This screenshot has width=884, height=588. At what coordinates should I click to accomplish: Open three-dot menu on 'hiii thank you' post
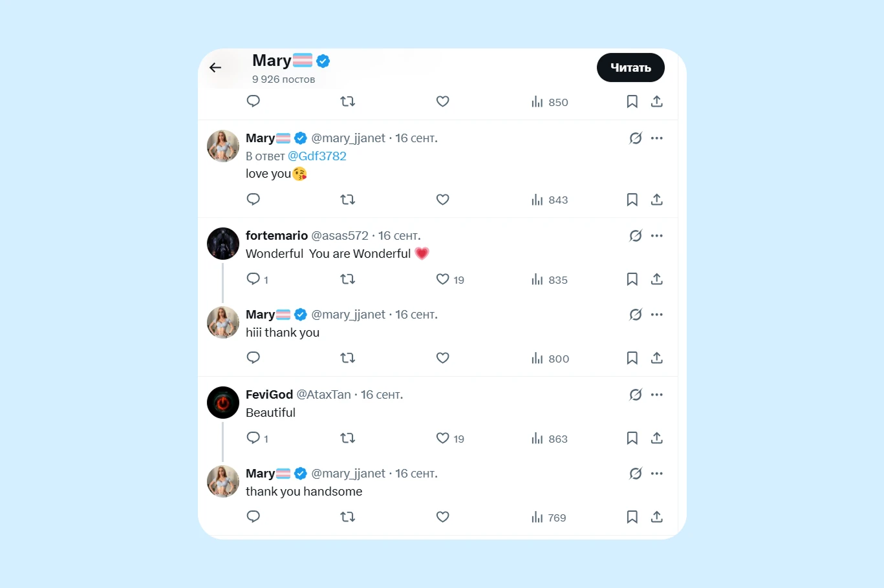pos(657,315)
